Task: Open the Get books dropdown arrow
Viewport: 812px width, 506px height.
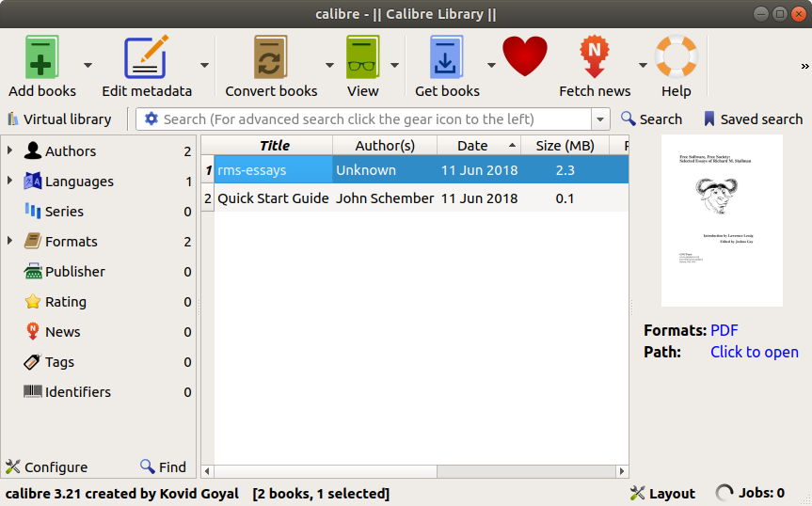Action: coord(491,65)
